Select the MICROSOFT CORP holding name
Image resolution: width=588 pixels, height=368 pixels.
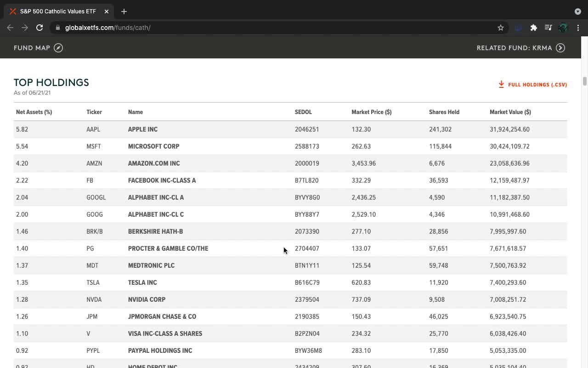pyautogui.click(x=154, y=146)
